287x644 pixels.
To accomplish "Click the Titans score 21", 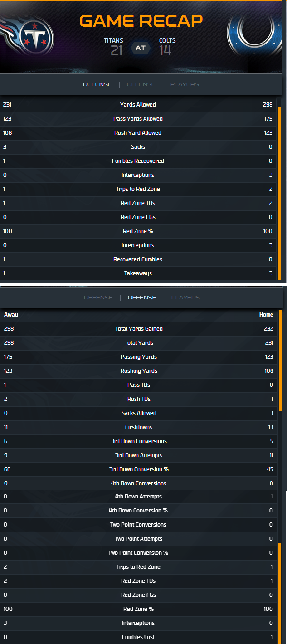I will (117, 51).
